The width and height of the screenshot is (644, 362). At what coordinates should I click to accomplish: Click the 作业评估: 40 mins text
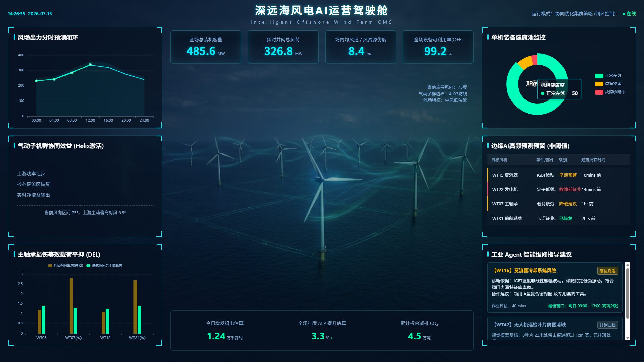[x=508, y=306]
